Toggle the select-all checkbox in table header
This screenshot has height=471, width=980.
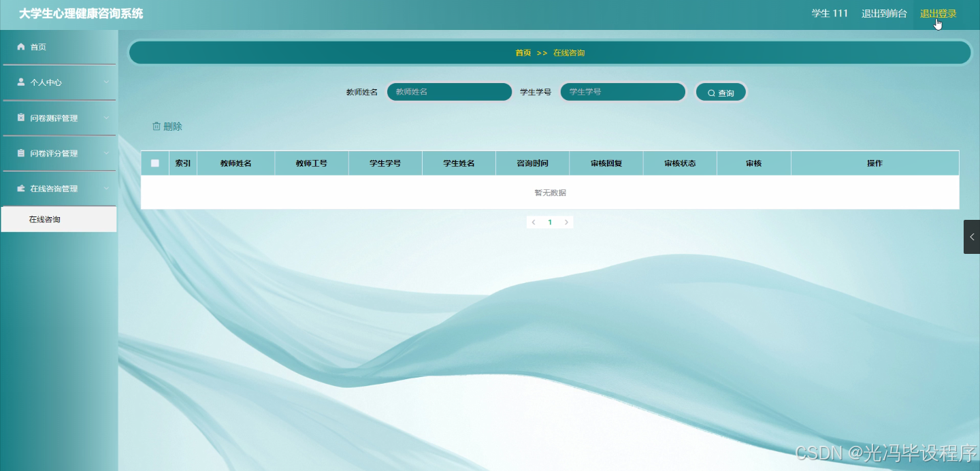click(155, 163)
